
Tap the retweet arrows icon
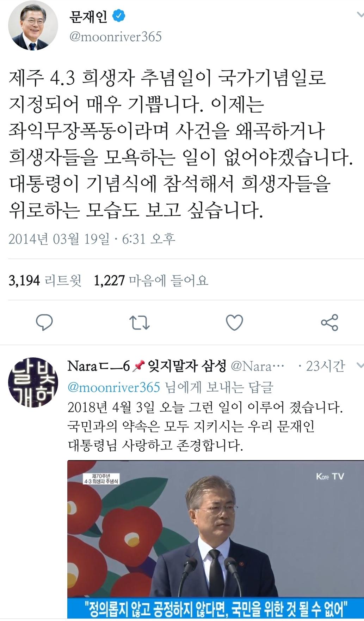140,322
